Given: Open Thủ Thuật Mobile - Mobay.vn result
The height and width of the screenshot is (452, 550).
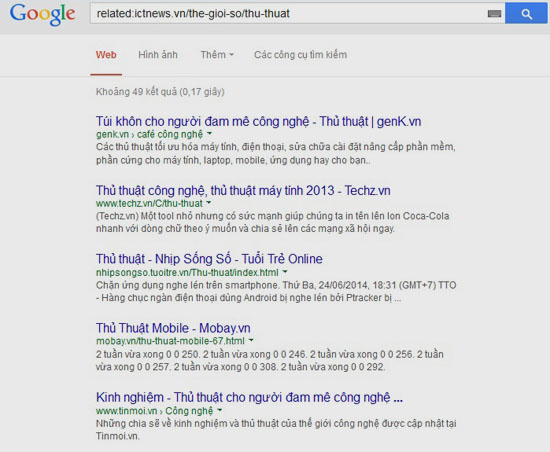Looking at the screenshot, I should pyautogui.click(x=173, y=328).
